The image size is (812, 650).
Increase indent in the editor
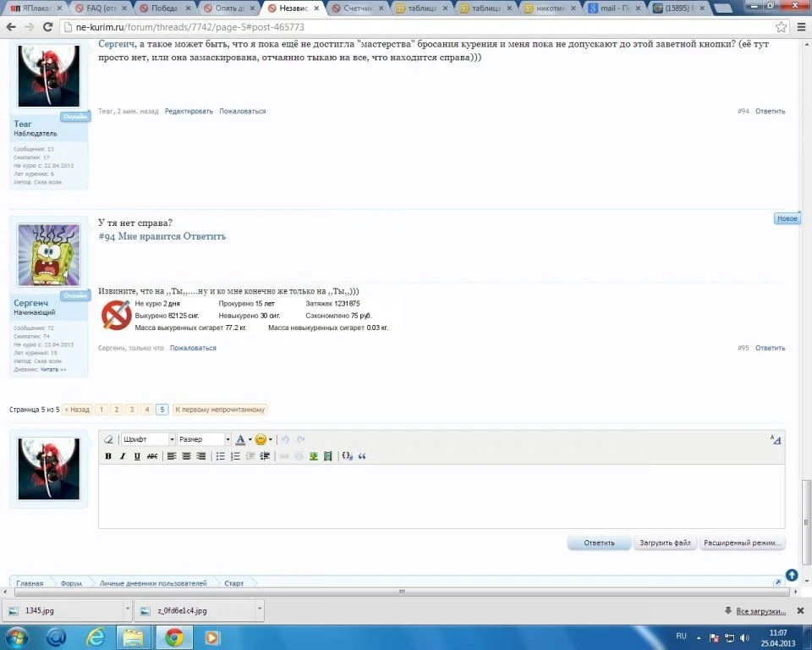pos(265,456)
